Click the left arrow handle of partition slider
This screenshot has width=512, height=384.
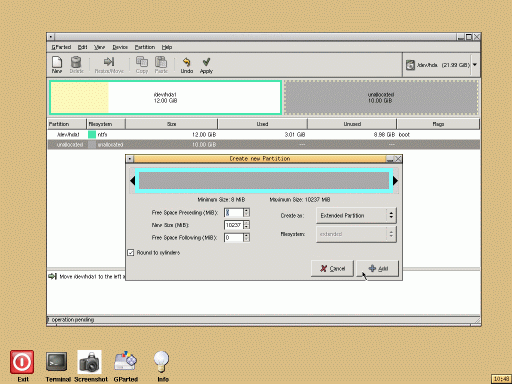[132, 181]
